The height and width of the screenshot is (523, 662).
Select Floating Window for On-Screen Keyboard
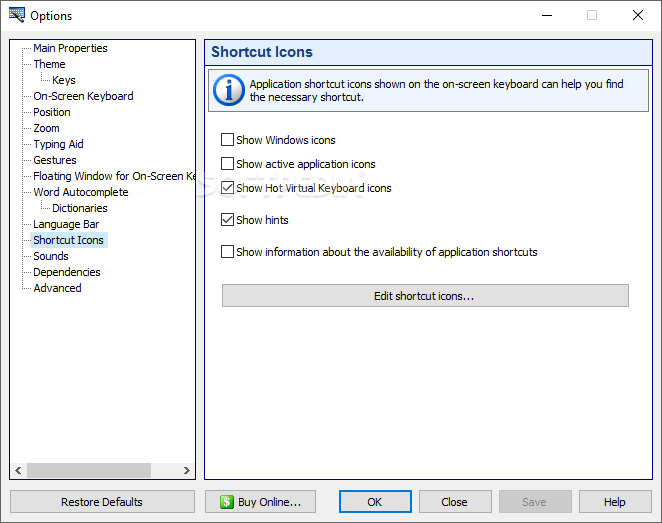[114, 176]
